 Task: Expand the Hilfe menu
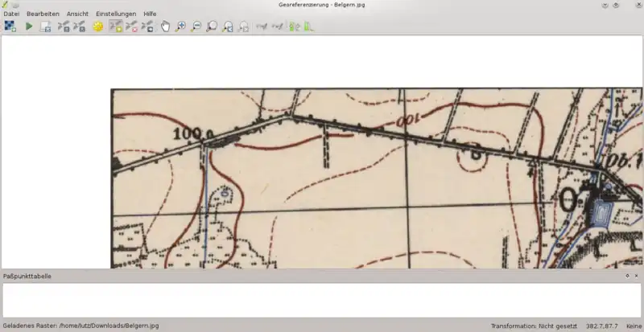(150, 14)
